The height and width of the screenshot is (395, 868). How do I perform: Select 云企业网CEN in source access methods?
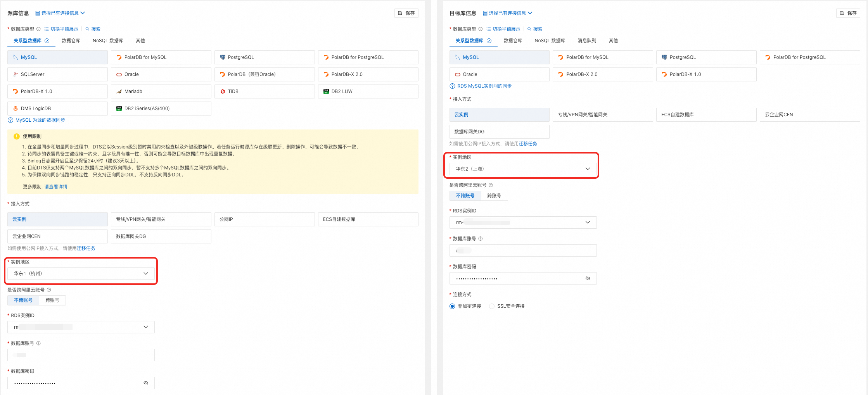pos(57,236)
